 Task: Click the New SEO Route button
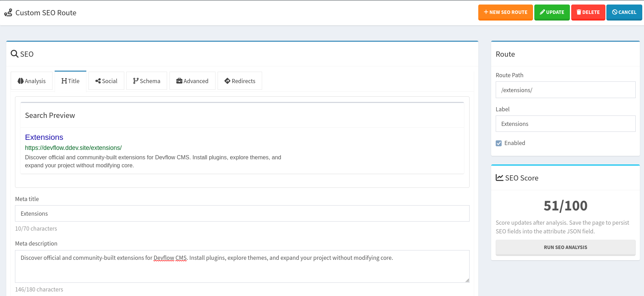point(505,12)
